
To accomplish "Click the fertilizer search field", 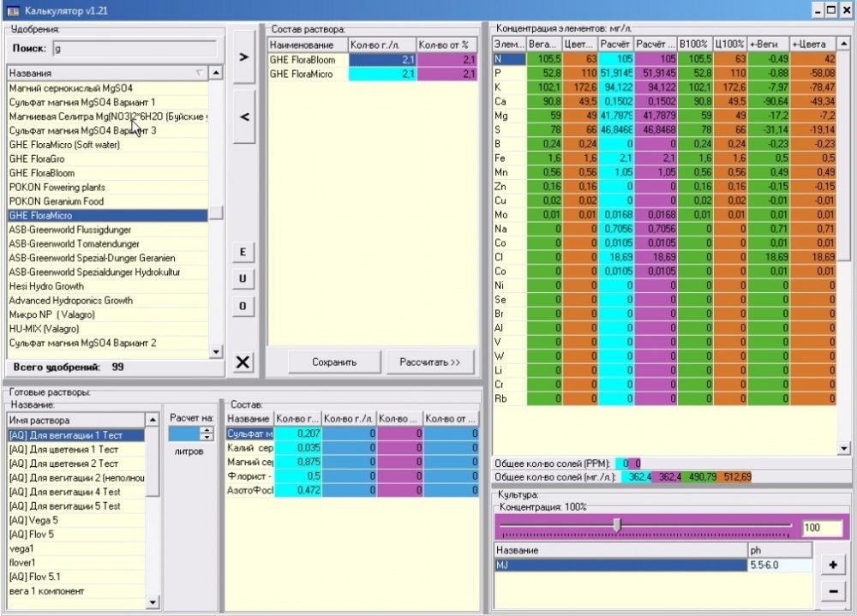I will (135, 49).
